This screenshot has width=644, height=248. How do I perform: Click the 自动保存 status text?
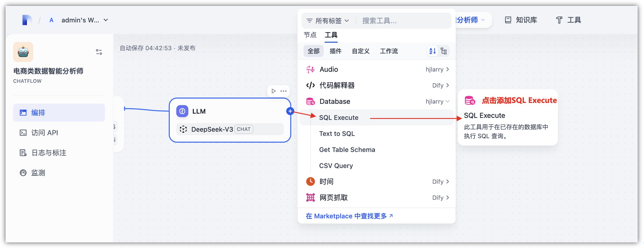(158, 48)
